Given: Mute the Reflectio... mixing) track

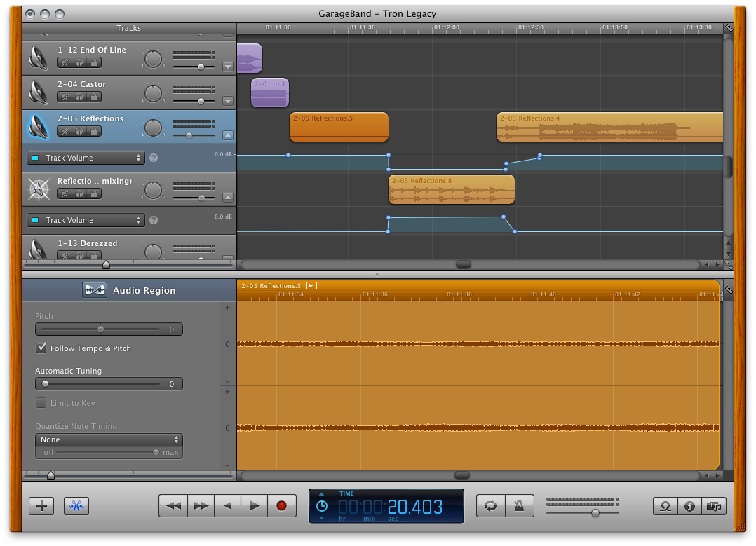Looking at the screenshot, I should tap(65, 193).
